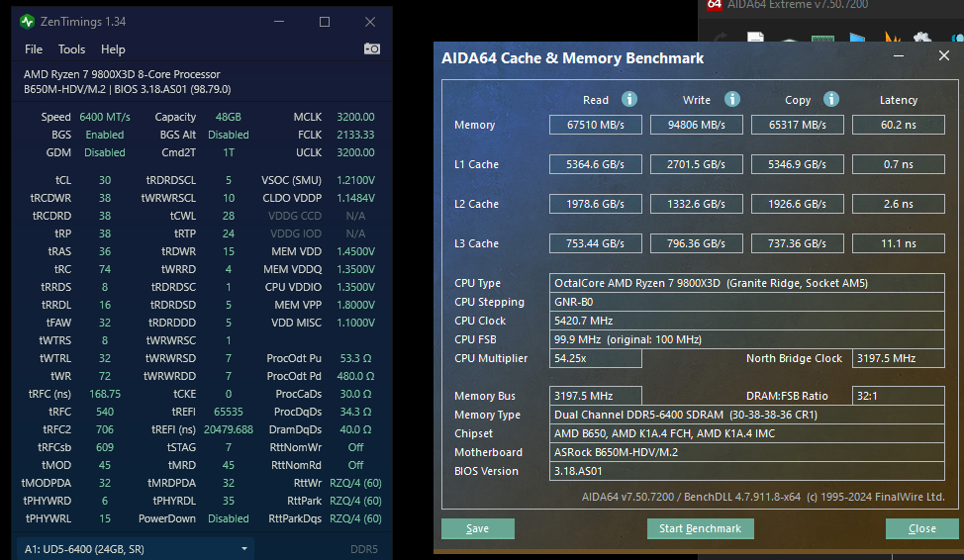Select the Memory Latency 60.2 ns field
The width and height of the screenshot is (964, 560).
click(x=899, y=125)
